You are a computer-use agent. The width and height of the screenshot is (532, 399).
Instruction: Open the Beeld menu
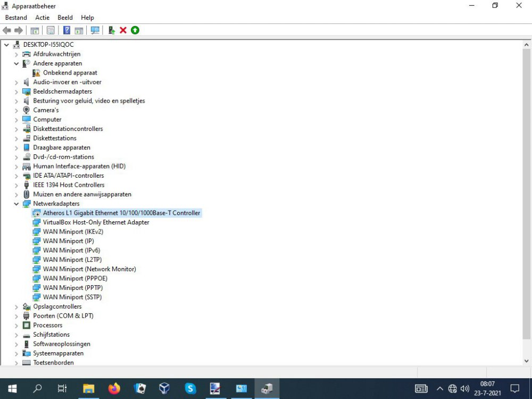[x=65, y=18]
